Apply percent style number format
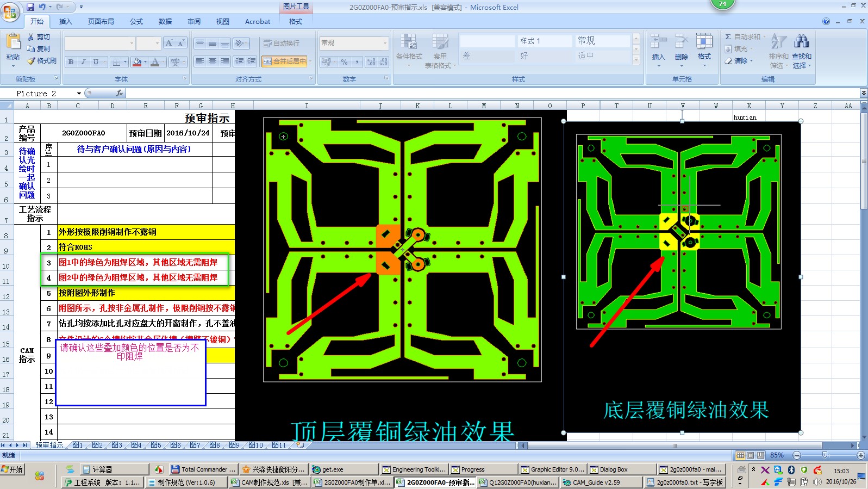Screen dimensions: 868x489 [x=344, y=62]
